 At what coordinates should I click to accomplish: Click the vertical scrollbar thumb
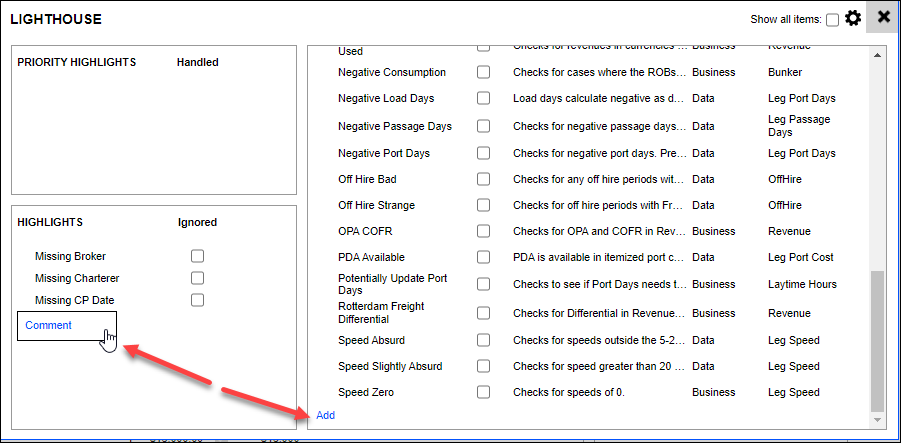point(877,340)
